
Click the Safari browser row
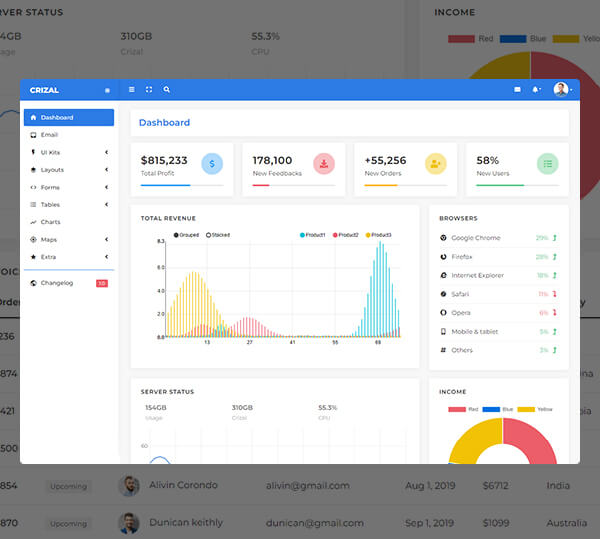click(x=499, y=294)
